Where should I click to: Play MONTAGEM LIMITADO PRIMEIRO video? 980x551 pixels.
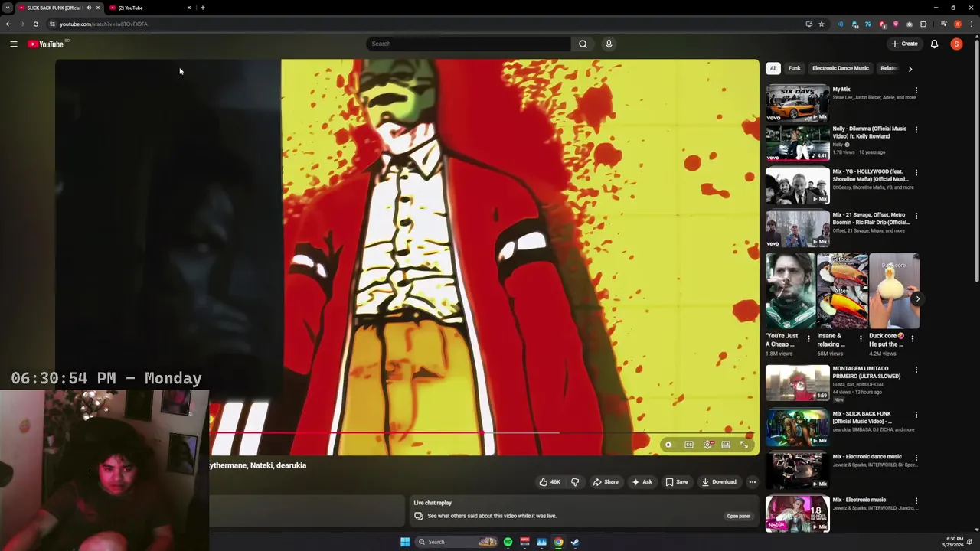pyautogui.click(x=797, y=383)
